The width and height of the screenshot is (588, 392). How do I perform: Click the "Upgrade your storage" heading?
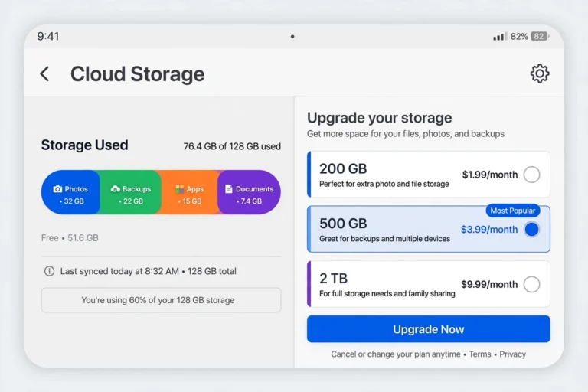coord(379,118)
